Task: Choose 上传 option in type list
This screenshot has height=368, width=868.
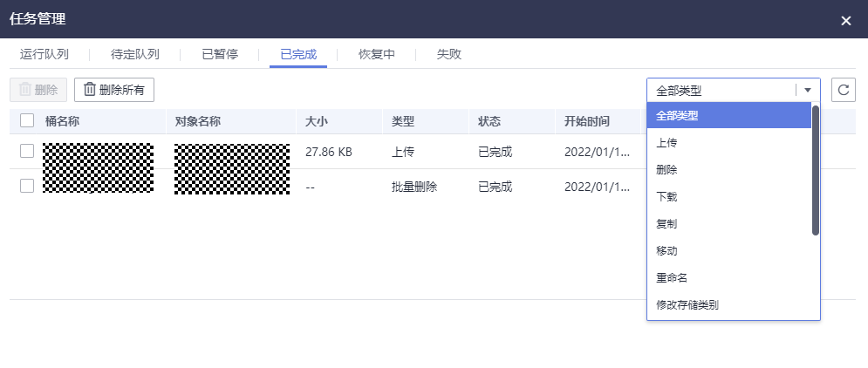Action: pyautogui.click(x=729, y=143)
